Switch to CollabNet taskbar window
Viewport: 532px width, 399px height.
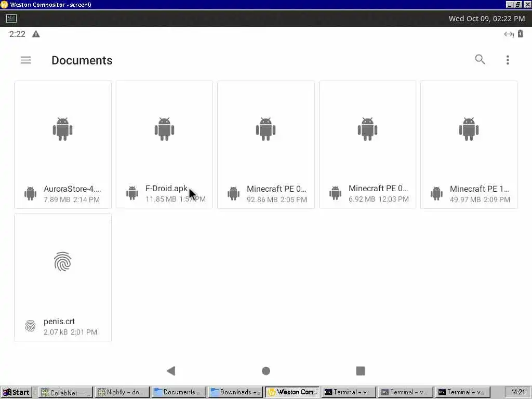65,392
